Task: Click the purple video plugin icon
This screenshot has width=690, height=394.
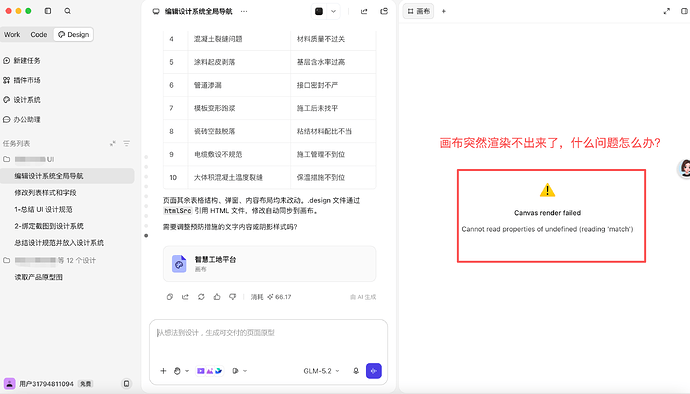Action: 201,371
